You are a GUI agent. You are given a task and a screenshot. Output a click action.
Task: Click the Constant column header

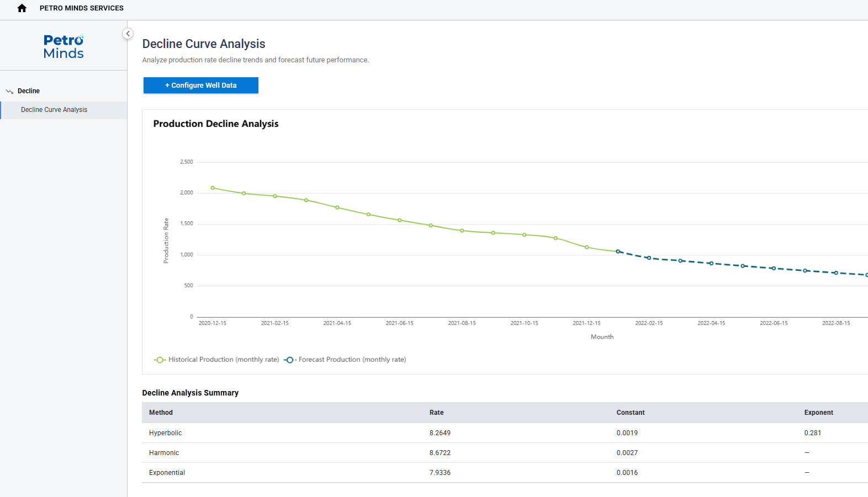point(631,413)
